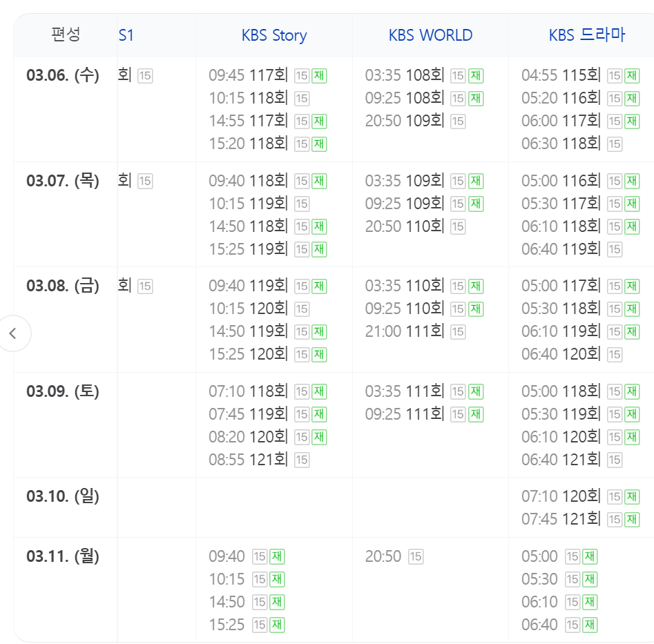This screenshot has height=644, width=654.
Task: Click KBS 드라마 05:00 on 03.11
Action: (x=559, y=556)
